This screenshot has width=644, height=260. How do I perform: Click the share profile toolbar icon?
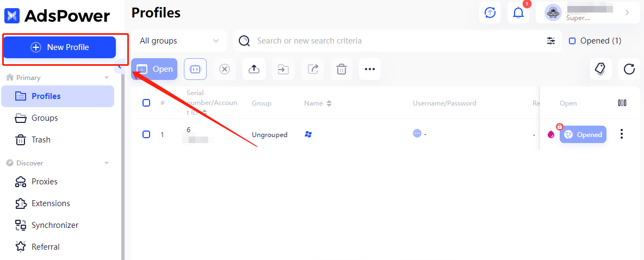pyautogui.click(x=313, y=69)
